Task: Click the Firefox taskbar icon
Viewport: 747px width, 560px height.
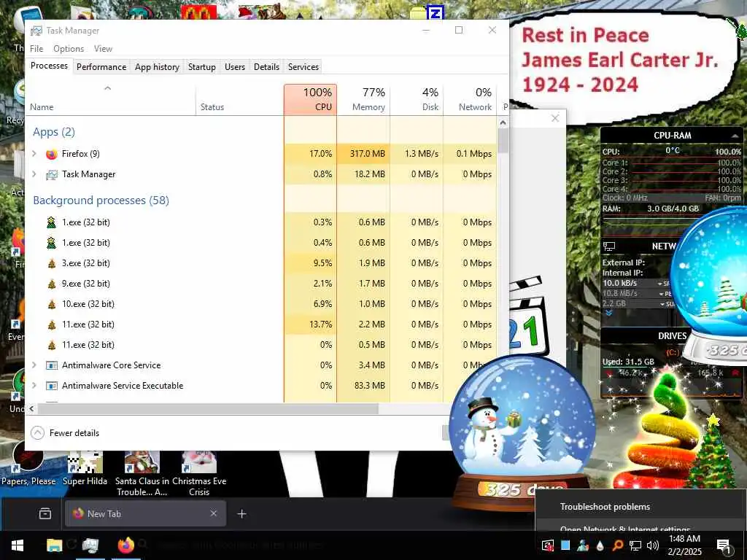Action: [125, 545]
